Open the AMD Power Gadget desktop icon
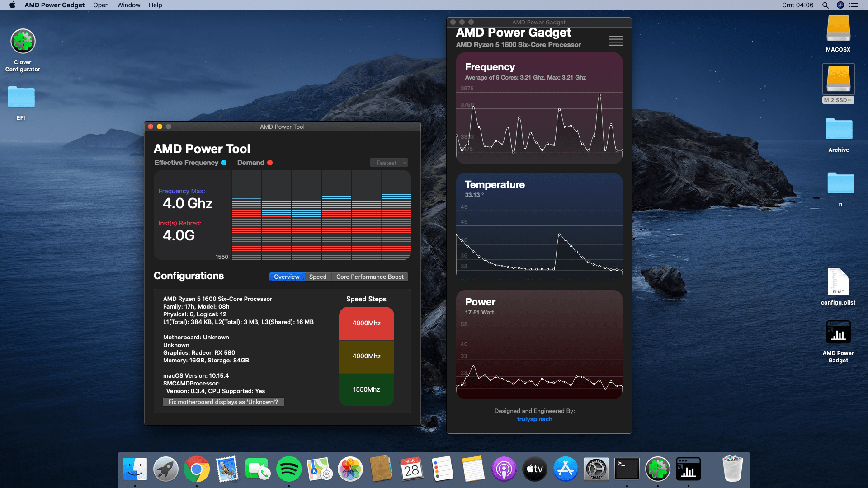Image resolution: width=868 pixels, height=488 pixels. (838, 333)
